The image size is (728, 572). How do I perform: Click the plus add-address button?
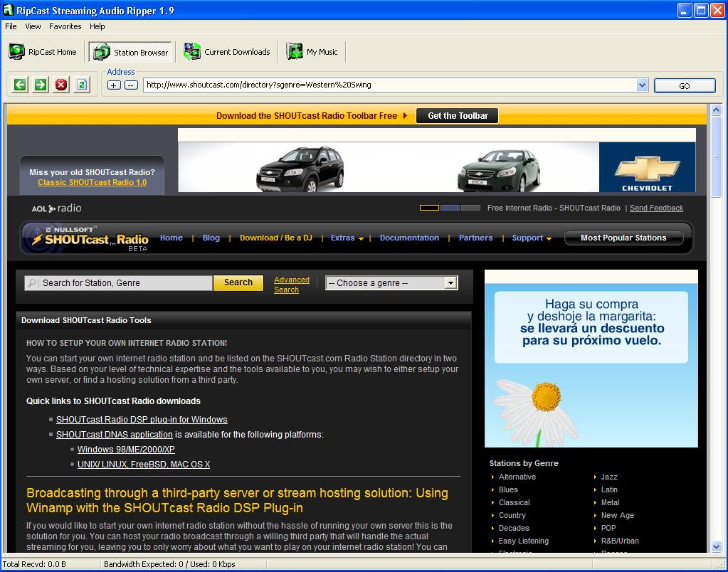114,85
